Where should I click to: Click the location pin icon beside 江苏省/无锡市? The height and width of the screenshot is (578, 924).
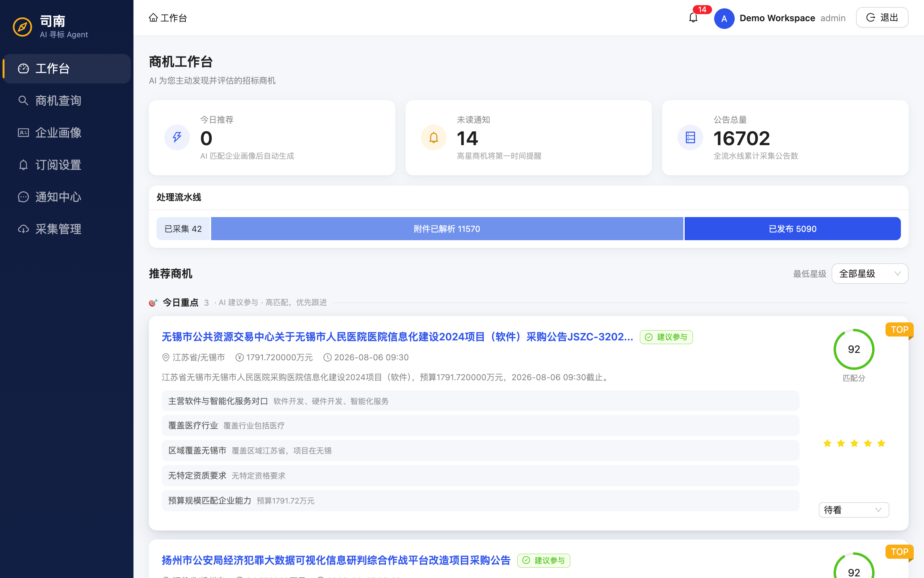[x=166, y=357]
